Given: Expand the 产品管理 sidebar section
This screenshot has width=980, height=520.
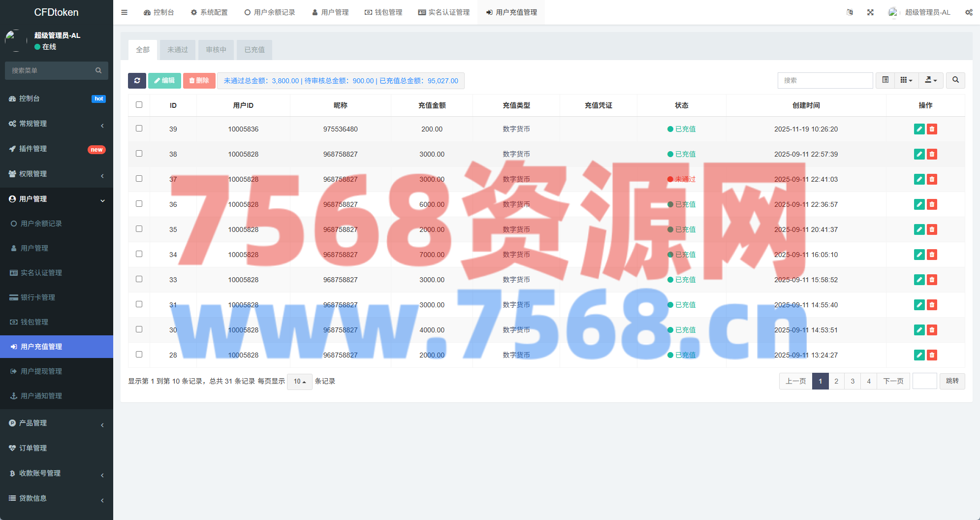Looking at the screenshot, I should coord(33,423).
